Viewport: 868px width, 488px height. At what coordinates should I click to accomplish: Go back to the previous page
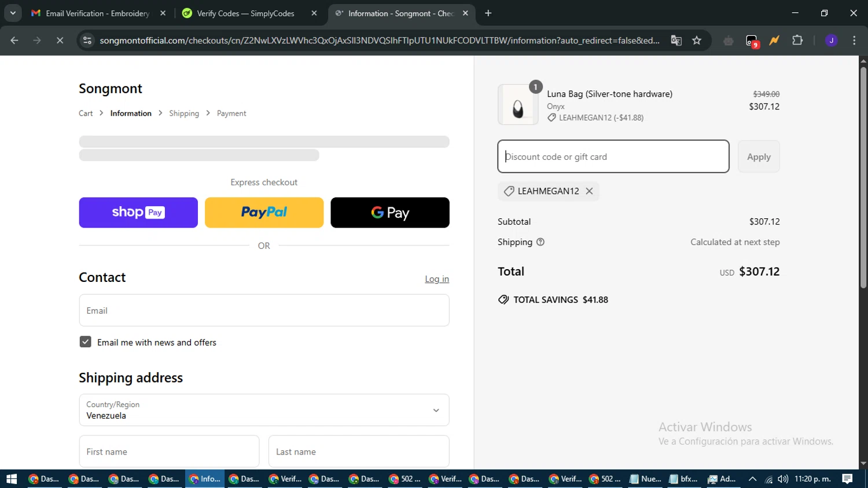14,41
